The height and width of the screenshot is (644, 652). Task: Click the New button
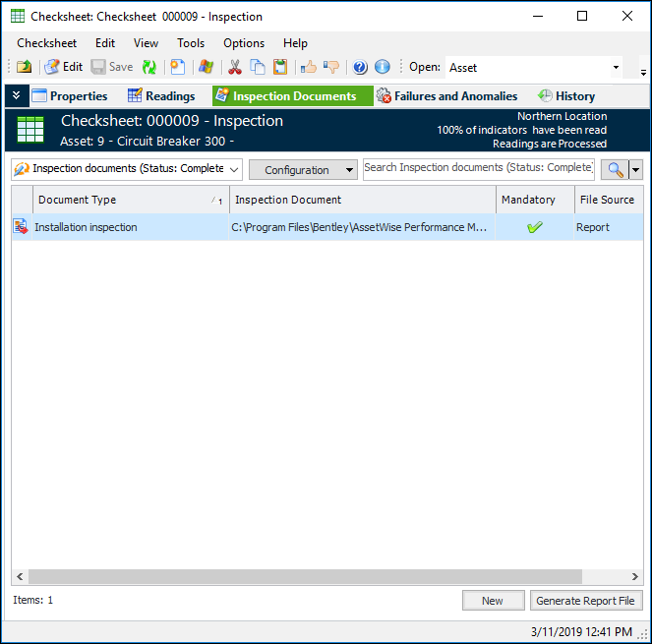tap(493, 601)
